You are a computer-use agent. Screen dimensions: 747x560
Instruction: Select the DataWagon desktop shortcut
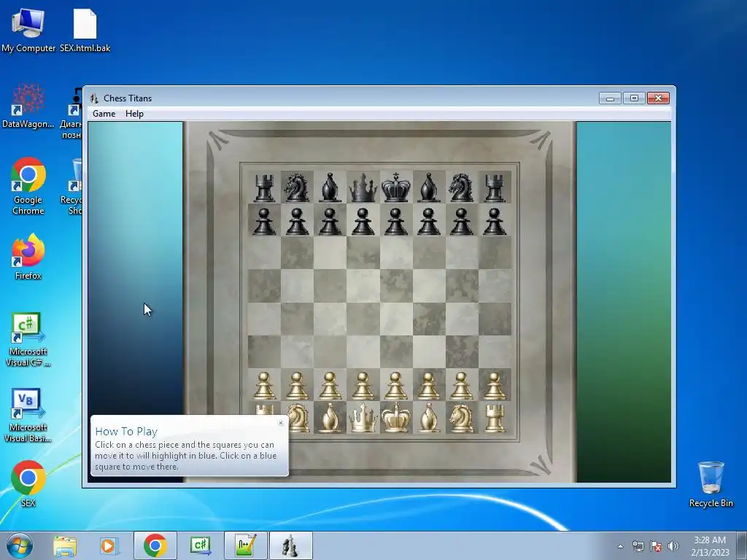coord(28,106)
